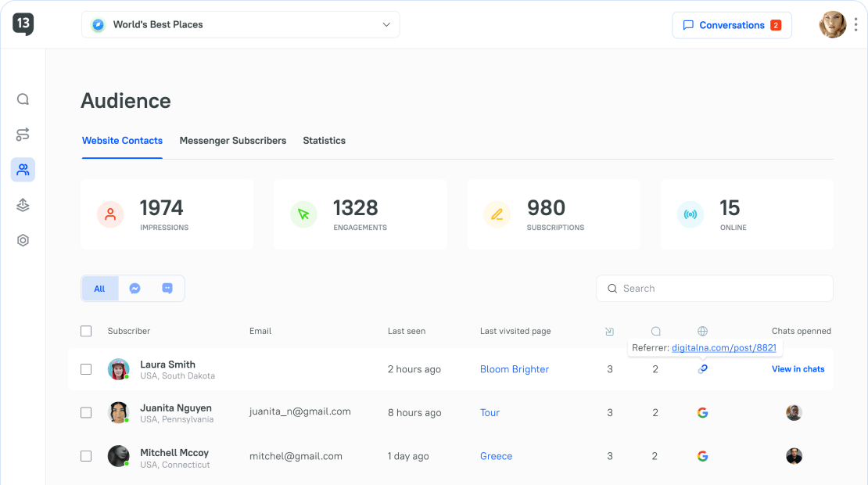Click the referrer link icon for Laura Smith
This screenshot has width=868, height=485.
pyautogui.click(x=702, y=369)
